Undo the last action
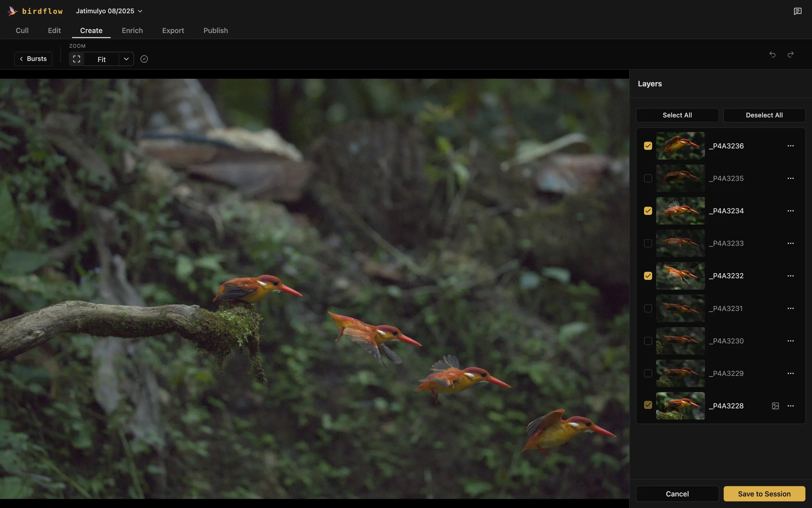This screenshot has height=508, width=812. [773, 54]
